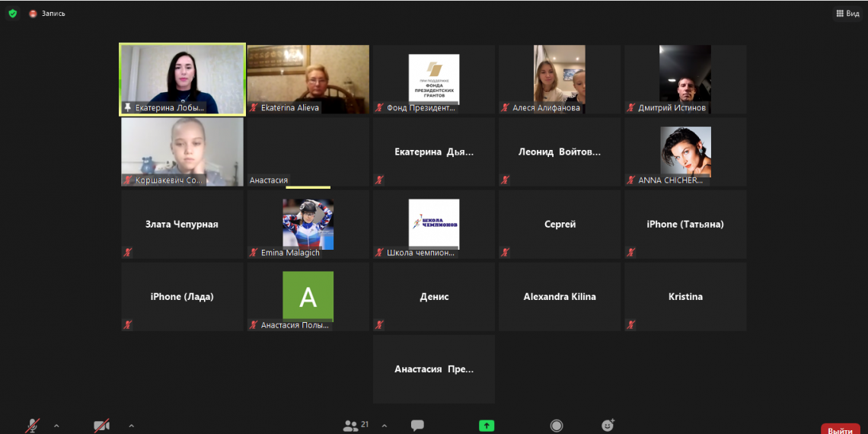The width and height of the screenshot is (868, 434).
Task: Expand the arrow next to participants count
Action: [x=384, y=426]
